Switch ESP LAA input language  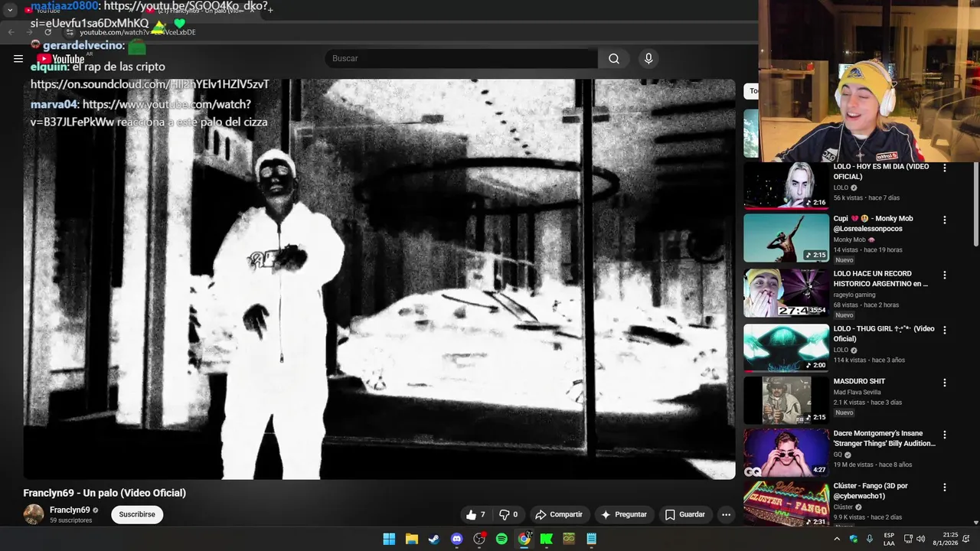pyautogui.click(x=889, y=539)
